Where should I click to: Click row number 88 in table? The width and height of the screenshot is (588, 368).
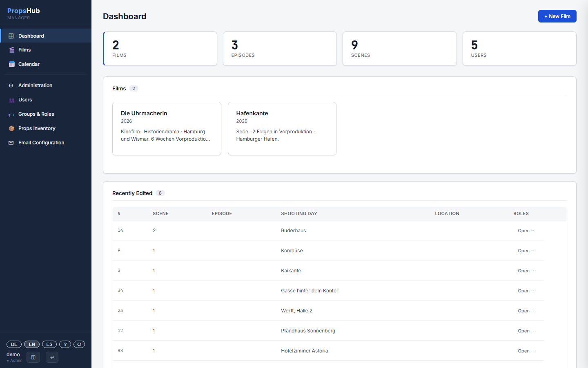[x=120, y=351]
